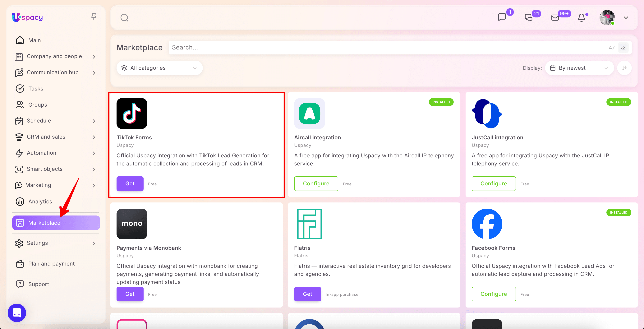Click the Settings gear icon
644x329 pixels.
click(x=19, y=243)
